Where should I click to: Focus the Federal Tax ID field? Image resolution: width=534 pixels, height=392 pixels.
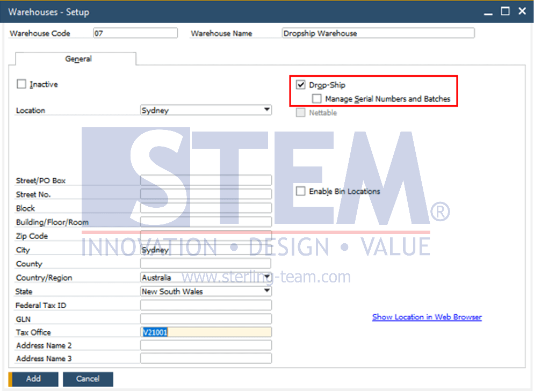206,305
